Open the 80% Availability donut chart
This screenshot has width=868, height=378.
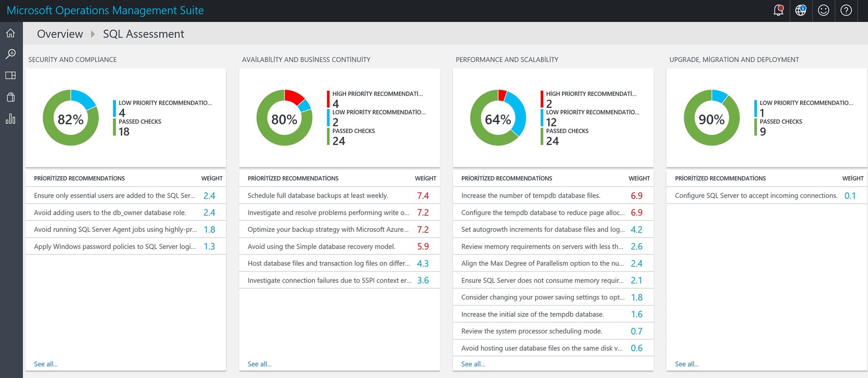[284, 118]
